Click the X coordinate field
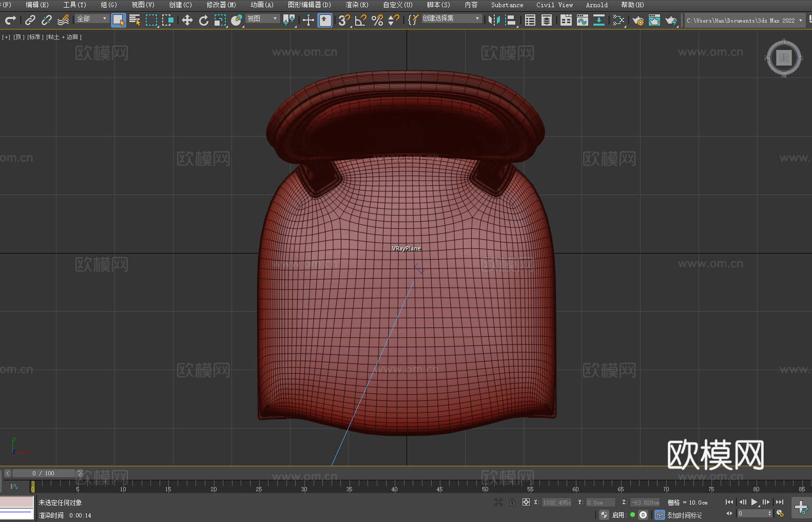The image size is (812, 522). coord(557,502)
